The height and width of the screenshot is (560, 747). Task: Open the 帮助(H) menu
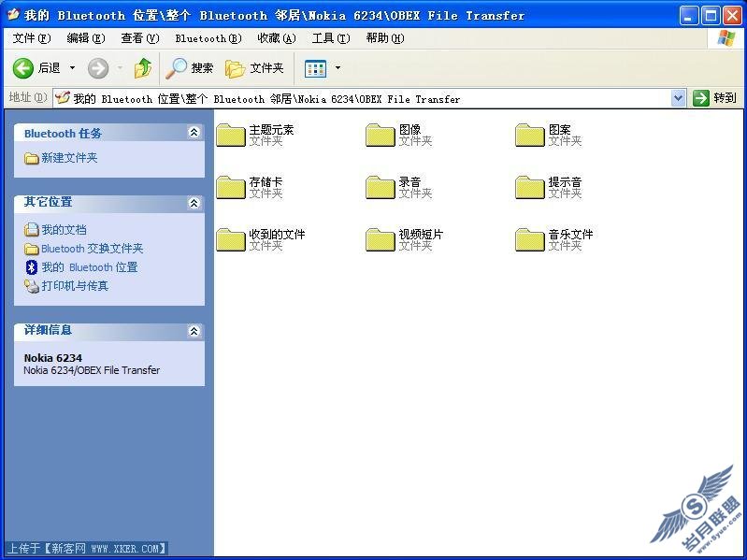click(385, 38)
